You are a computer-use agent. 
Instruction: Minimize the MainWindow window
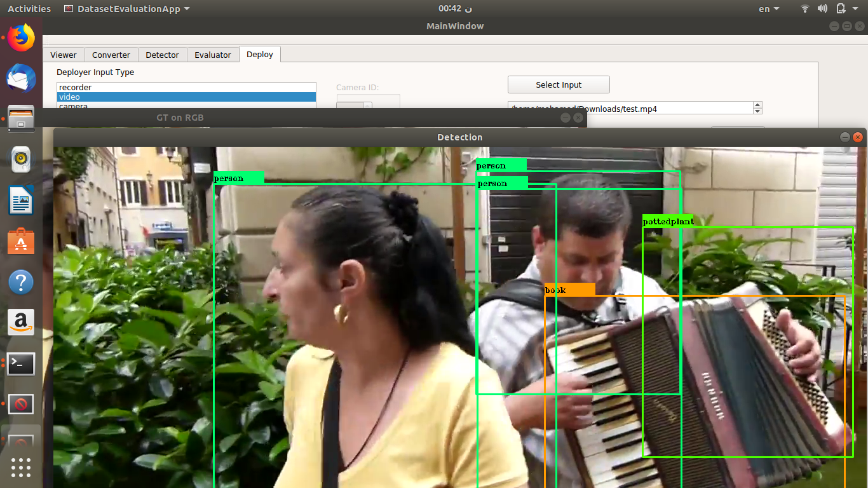click(834, 26)
